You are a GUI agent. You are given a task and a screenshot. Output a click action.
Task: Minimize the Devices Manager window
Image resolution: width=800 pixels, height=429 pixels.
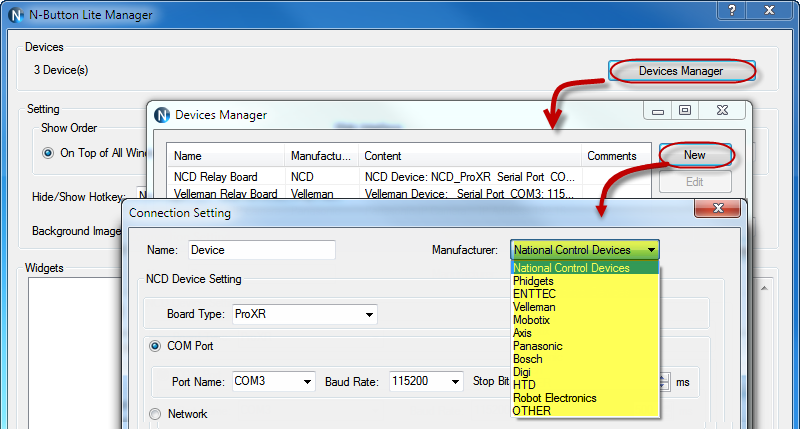658,110
